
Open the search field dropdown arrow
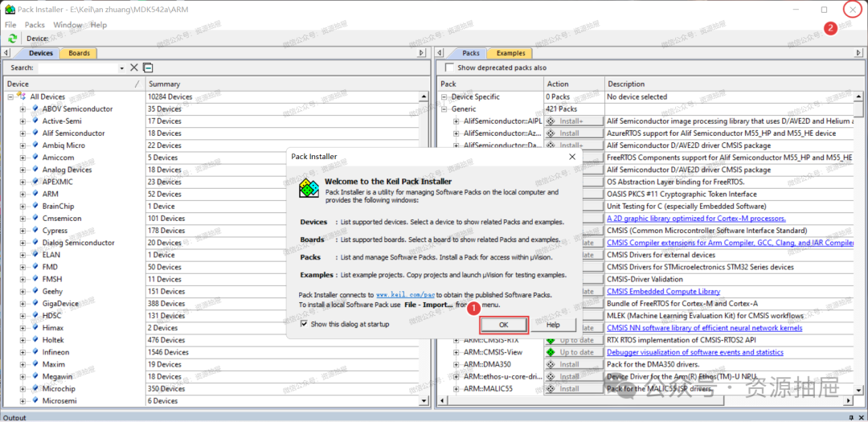click(x=122, y=68)
